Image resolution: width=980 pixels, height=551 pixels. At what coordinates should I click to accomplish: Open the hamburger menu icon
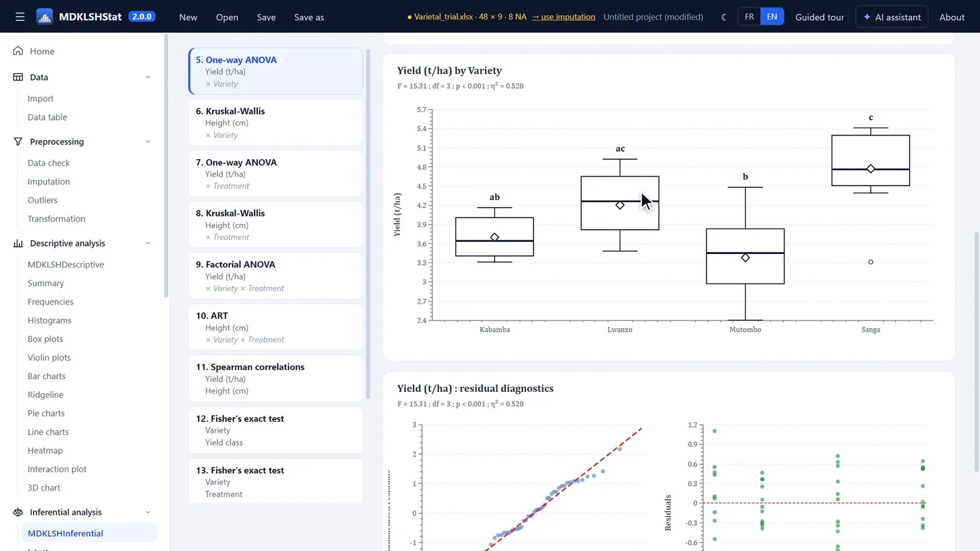coord(20,17)
